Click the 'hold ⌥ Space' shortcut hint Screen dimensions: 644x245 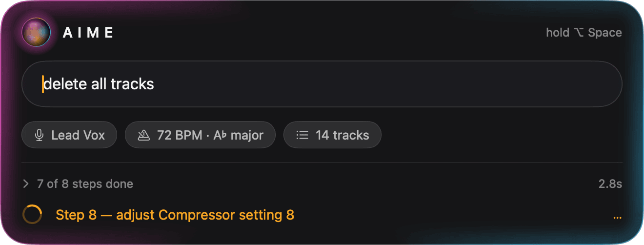point(584,33)
